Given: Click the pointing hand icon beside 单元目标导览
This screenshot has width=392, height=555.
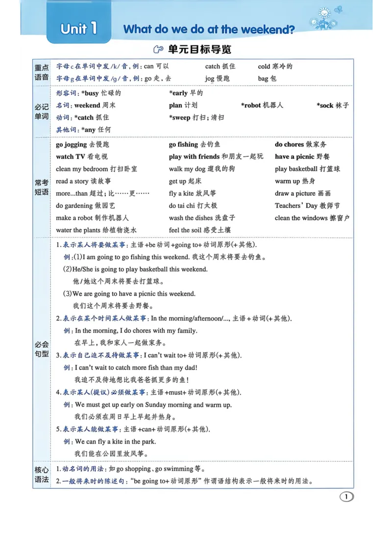Looking at the screenshot, I should [x=158, y=49].
